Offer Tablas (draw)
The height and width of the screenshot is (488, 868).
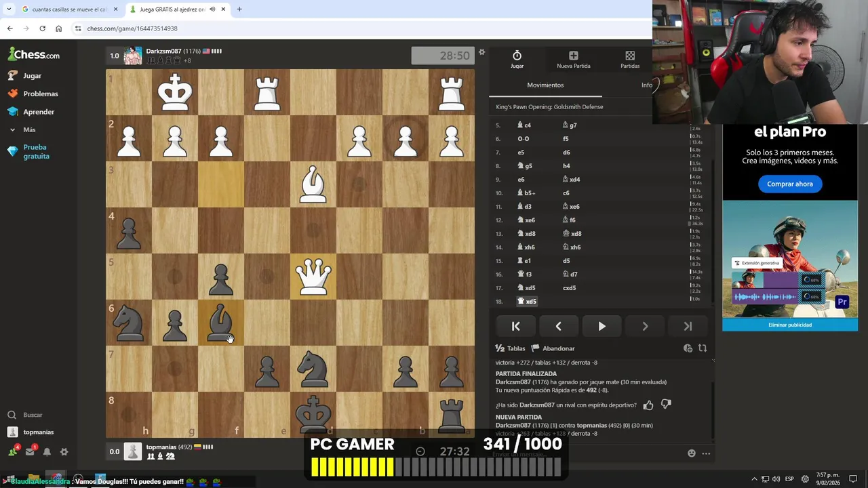tap(510, 348)
